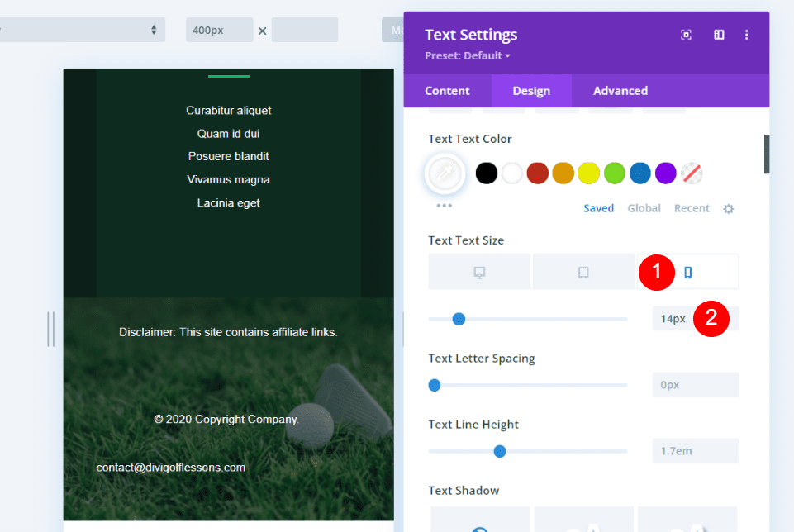
Task: Switch Text Size to tablet view
Action: pyautogui.click(x=583, y=271)
